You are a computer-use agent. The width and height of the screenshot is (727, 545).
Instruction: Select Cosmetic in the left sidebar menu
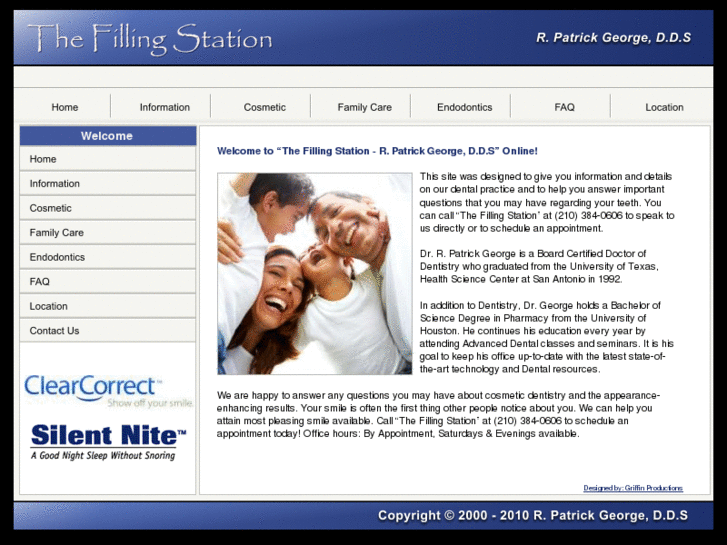[x=108, y=208]
